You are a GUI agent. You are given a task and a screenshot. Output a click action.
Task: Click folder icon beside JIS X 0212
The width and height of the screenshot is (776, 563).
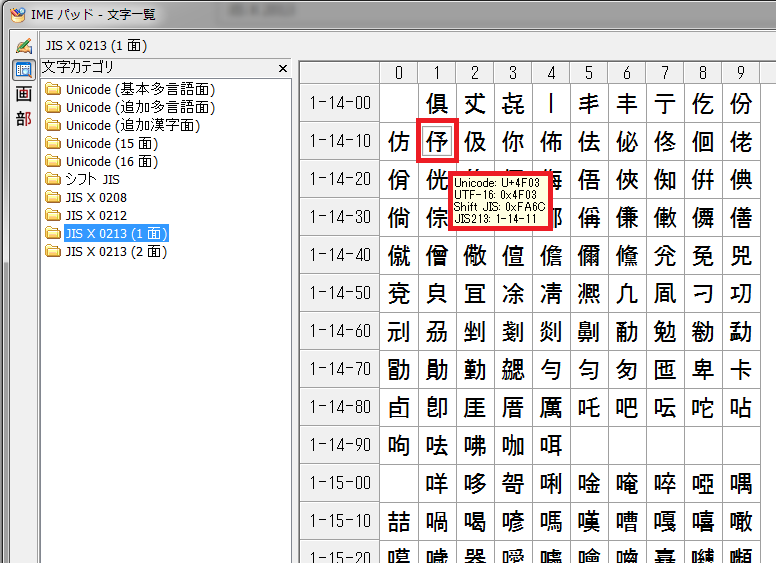[x=53, y=215]
